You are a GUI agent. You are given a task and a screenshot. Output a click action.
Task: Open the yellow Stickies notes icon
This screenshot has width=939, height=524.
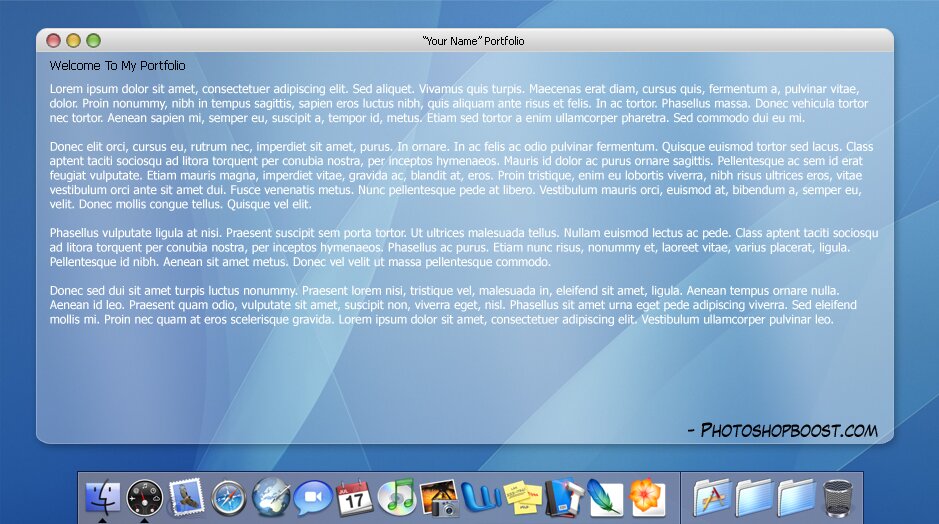click(522, 498)
